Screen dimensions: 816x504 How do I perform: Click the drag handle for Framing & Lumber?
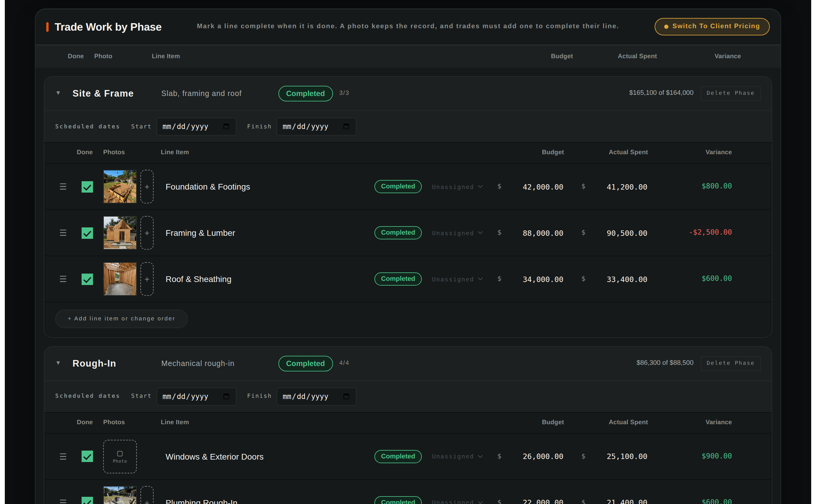63,233
